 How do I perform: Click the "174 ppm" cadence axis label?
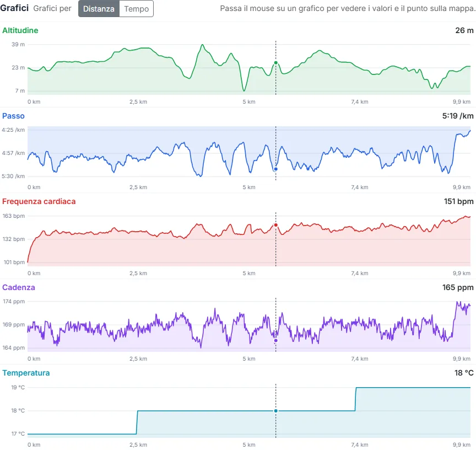point(14,302)
